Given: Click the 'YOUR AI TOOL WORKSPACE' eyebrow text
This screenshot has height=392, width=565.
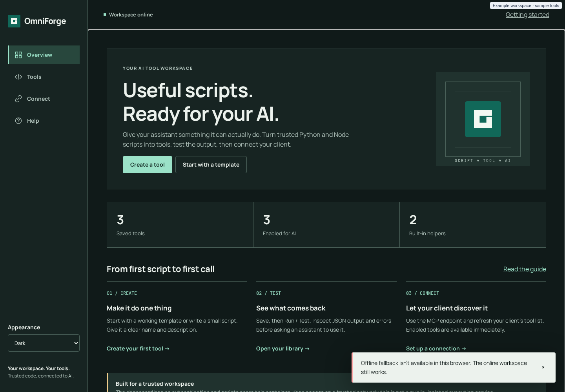Looking at the screenshot, I should (158, 68).
